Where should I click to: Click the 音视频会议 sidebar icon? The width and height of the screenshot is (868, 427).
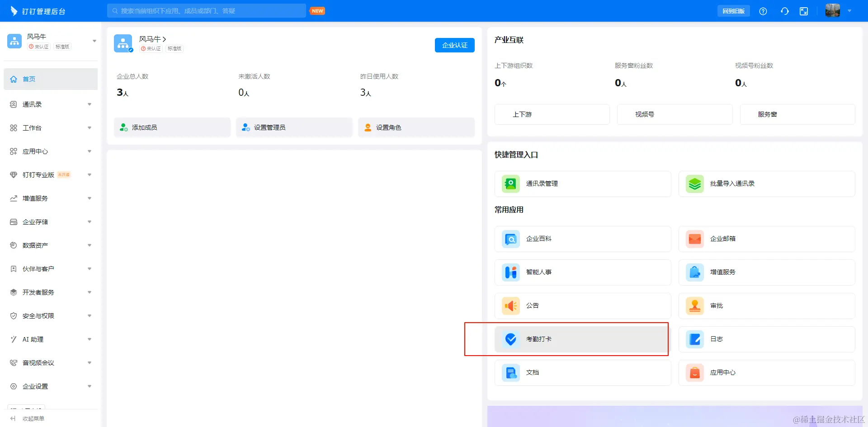14,363
